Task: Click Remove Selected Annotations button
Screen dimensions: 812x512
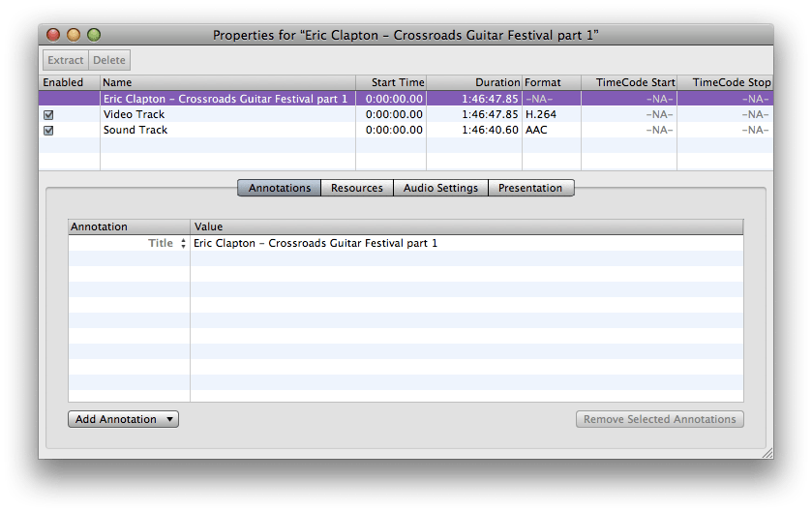Action: click(x=660, y=419)
